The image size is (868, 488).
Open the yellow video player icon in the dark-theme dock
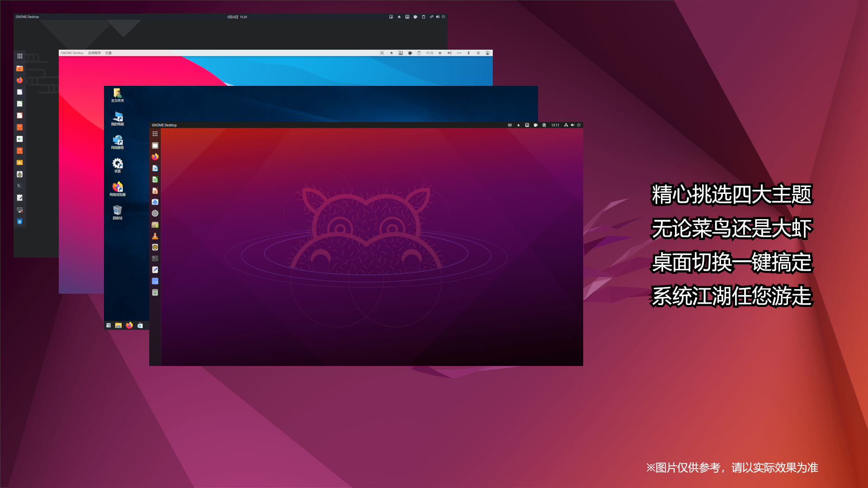tap(20, 162)
